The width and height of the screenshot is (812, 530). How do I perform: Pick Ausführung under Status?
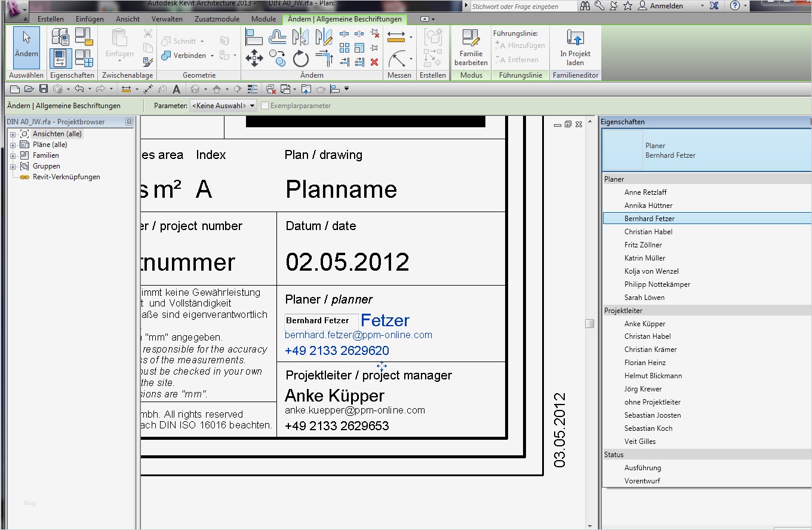(x=642, y=468)
